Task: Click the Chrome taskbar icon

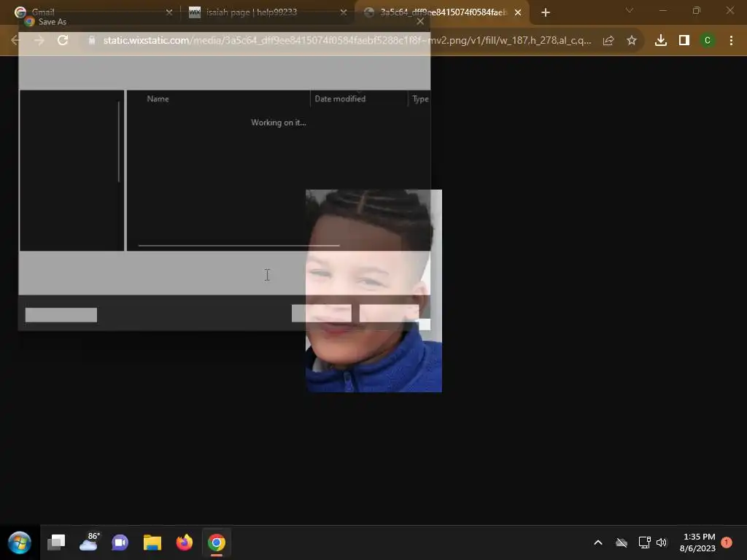Action: [216, 542]
